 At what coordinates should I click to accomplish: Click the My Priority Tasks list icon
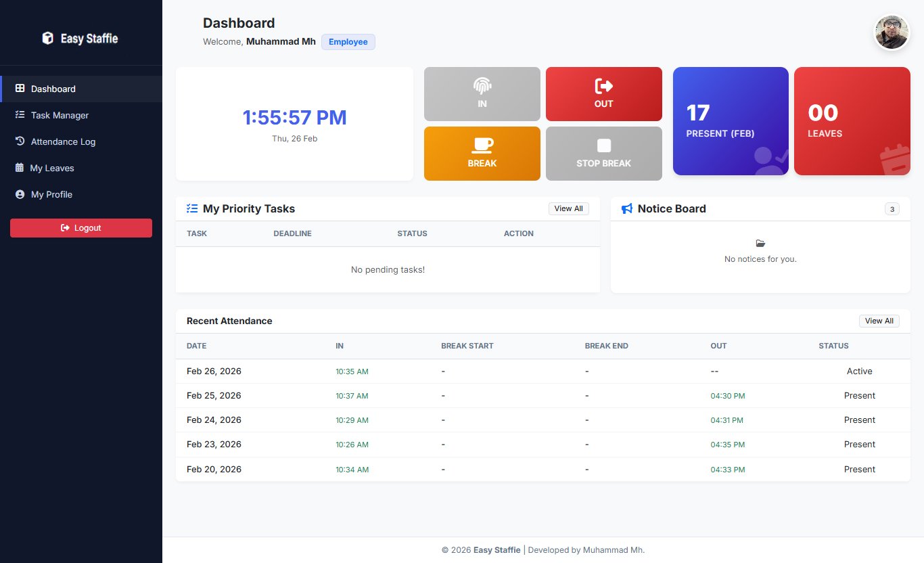click(192, 209)
